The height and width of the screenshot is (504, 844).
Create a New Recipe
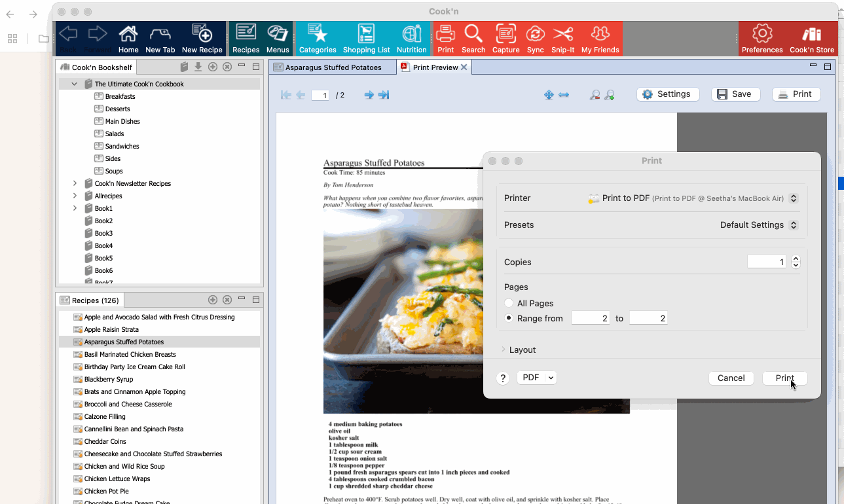[x=202, y=39]
